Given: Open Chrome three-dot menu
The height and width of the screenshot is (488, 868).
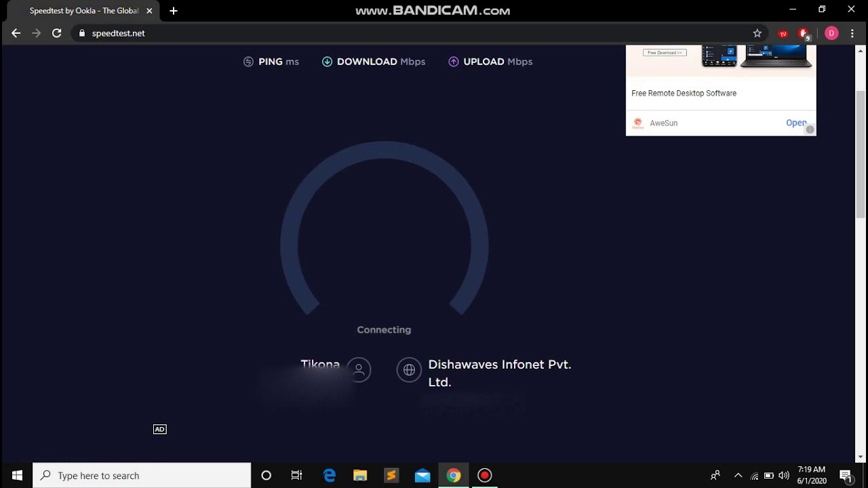Looking at the screenshot, I should click(x=852, y=33).
